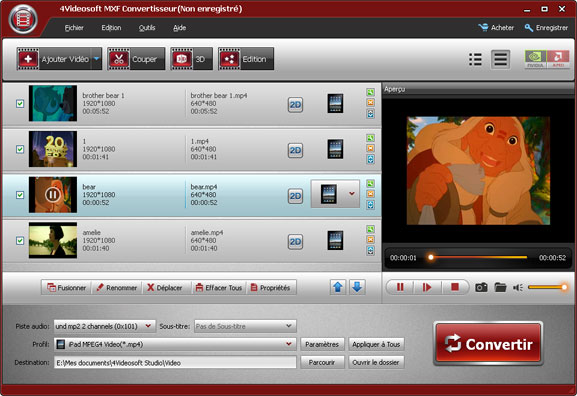This screenshot has height=396, width=577.
Task: Move selected item up with blue arrow
Action: point(338,287)
